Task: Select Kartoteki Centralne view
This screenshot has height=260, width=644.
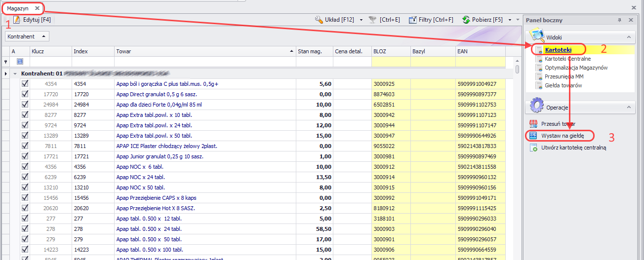Action: [567, 59]
